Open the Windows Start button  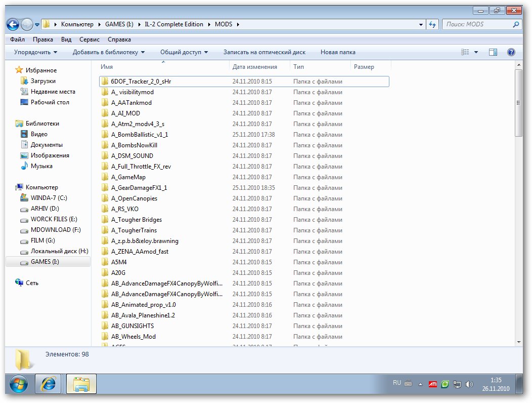point(19,384)
